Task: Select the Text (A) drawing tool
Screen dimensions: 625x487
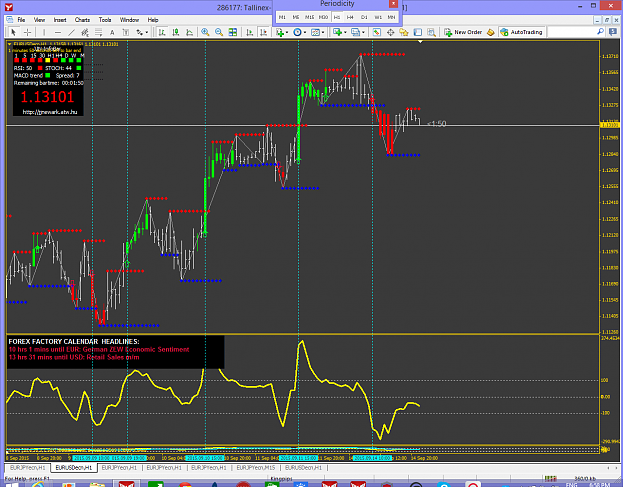Action: (112, 32)
